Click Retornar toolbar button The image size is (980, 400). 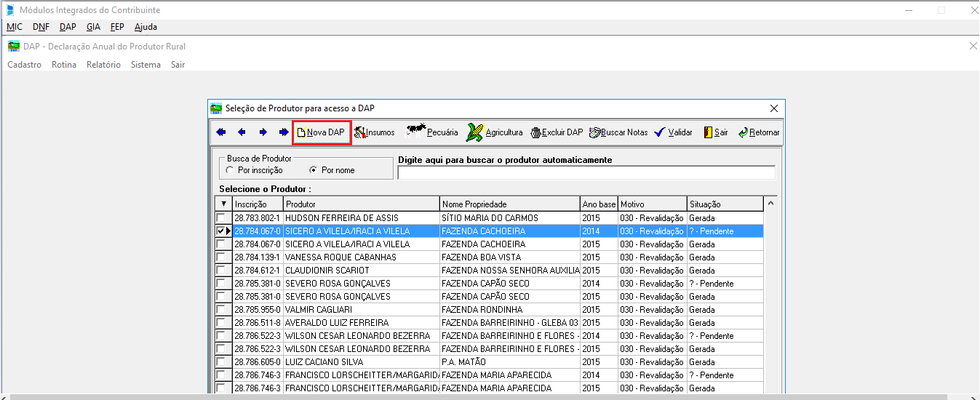pos(758,132)
